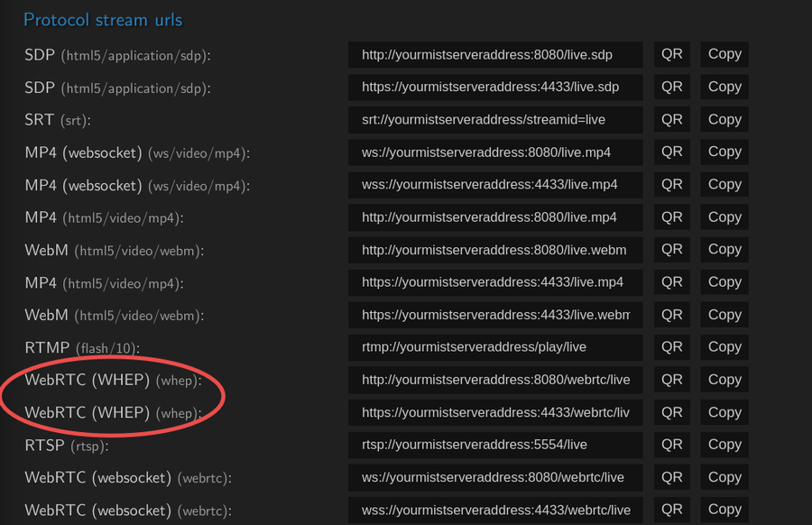Open QR for http://...8080/live.mp4
The height and width of the screenshot is (525, 812).
671,217
